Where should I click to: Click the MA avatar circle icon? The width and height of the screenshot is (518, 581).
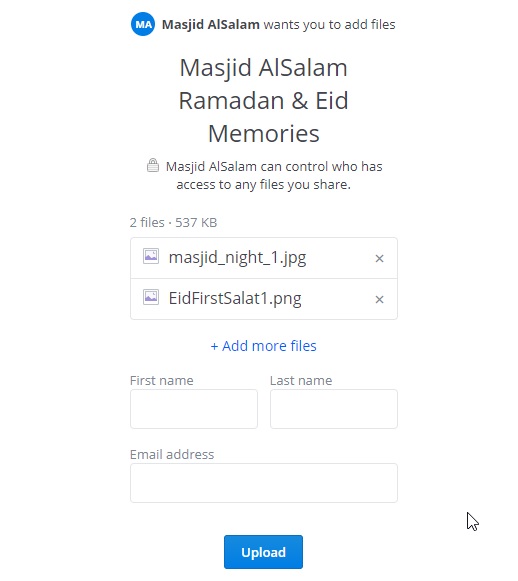(x=143, y=24)
